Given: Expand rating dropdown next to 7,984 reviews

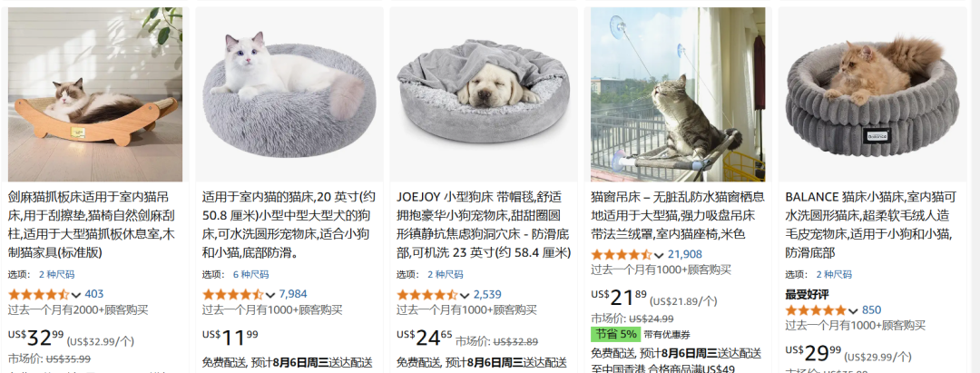Looking at the screenshot, I should click(270, 295).
